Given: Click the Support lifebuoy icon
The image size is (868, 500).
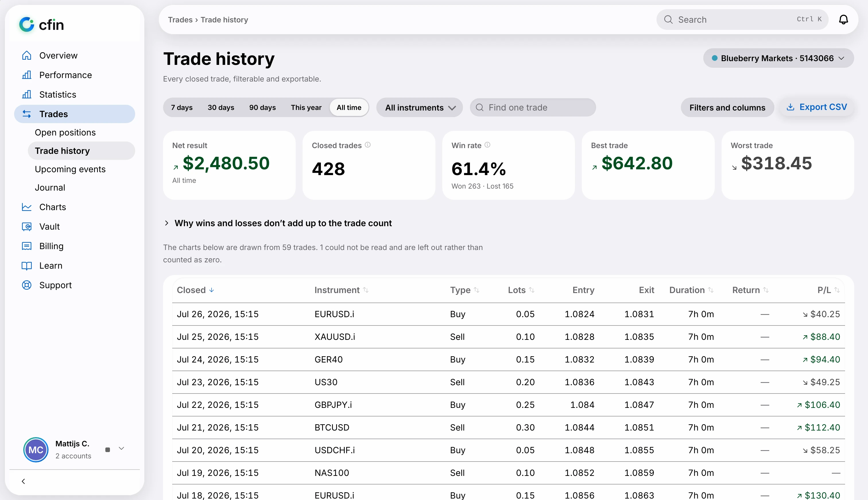Looking at the screenshot, I should pos(26,285).
